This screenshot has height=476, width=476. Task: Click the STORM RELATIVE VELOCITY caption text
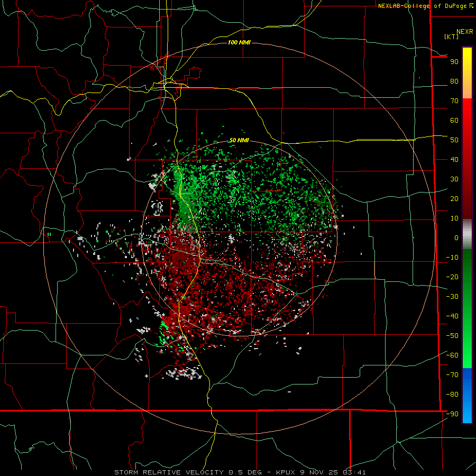point(169,472)
